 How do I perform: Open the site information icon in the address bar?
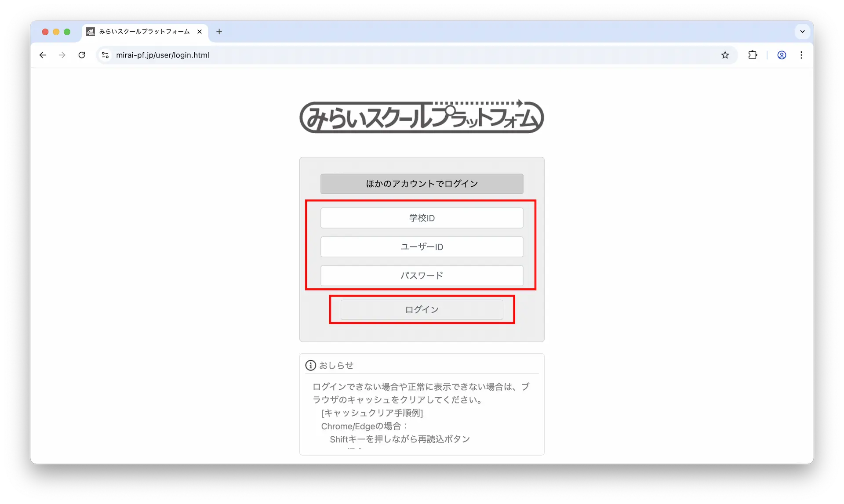point(105,55)
